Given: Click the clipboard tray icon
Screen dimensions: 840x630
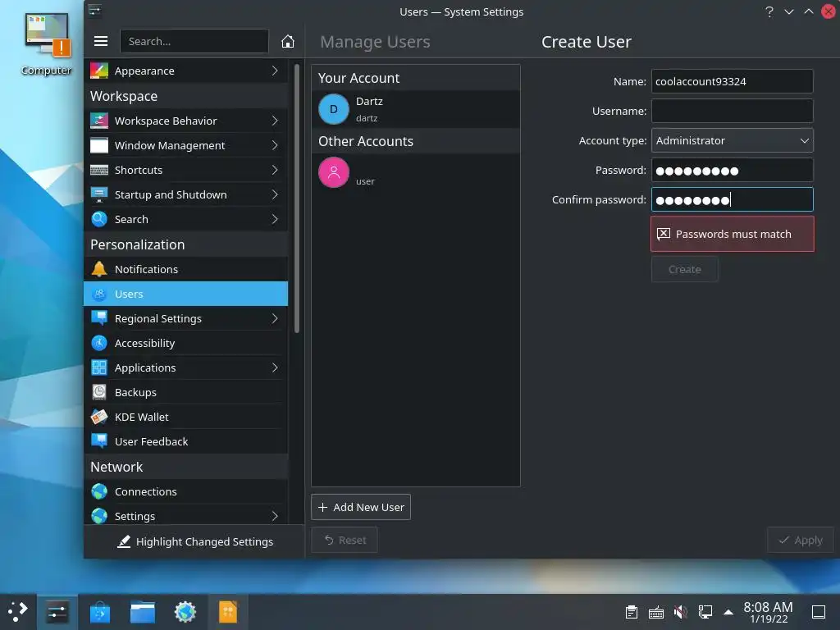Looking at the screenshot, I should click(x=632, y=612).
